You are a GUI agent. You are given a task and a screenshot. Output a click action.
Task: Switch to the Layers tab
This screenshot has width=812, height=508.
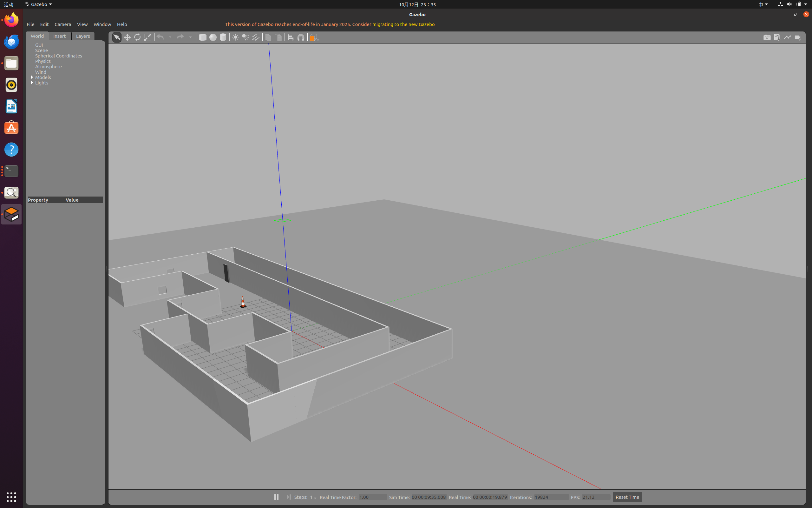pyautogui.click(x=83, y=36)
